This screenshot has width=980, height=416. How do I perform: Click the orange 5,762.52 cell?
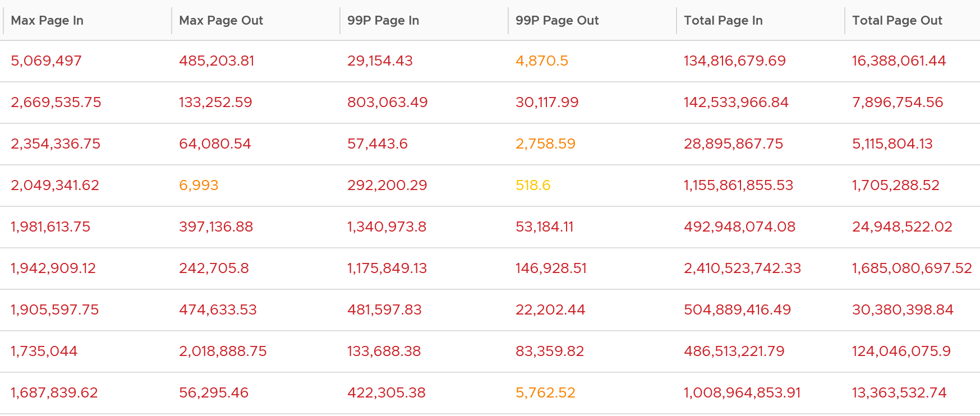[x=545, y=393]
